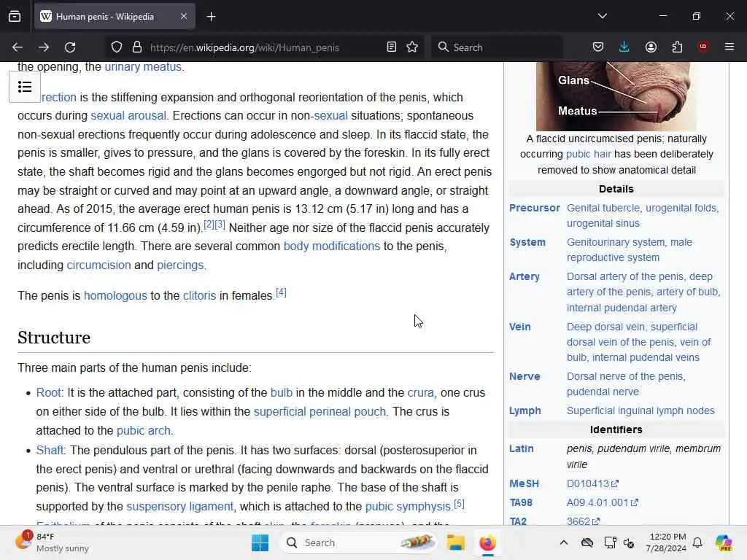Image resolution: width=747 pixels, height=560 pixels.
Task: Reload the current Wikipedia page
Action: pyautogui.click(x=70, y=47)
